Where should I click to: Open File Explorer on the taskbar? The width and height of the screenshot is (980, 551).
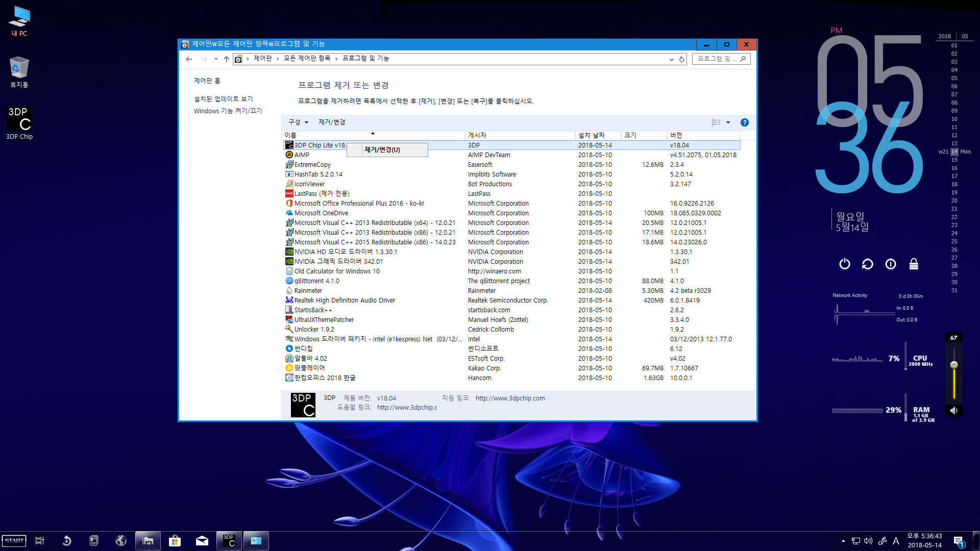[x=148, y=541]
